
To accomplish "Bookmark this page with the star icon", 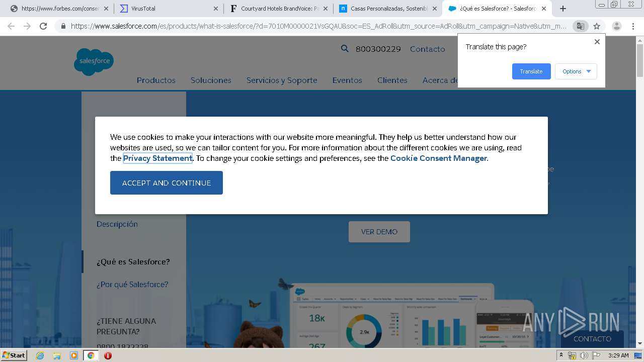I will click(597, 26).
